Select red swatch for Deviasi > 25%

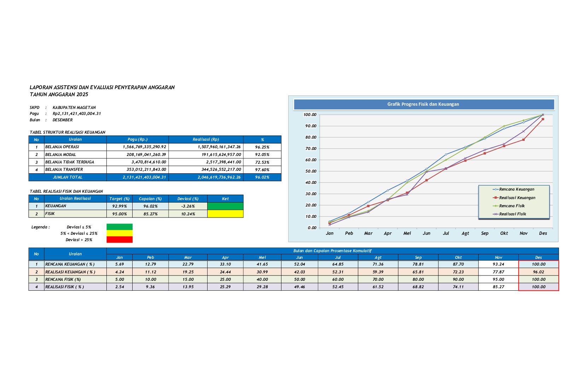(120, 240)
